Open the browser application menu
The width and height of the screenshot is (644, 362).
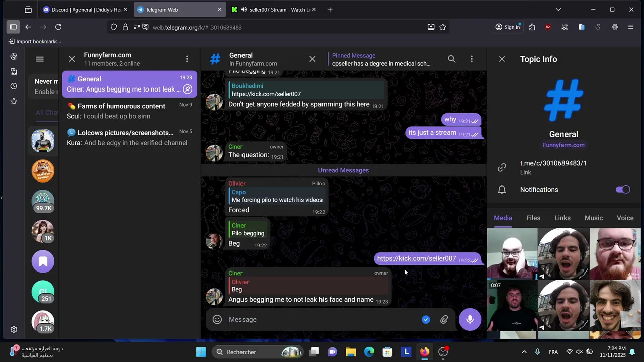click(x=631, y=27)
